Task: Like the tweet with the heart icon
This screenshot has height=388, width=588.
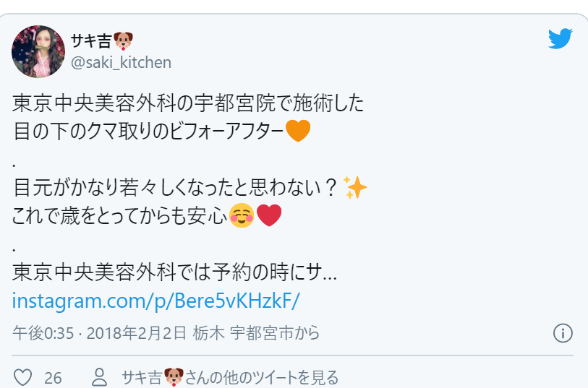Action: point(23,377)
